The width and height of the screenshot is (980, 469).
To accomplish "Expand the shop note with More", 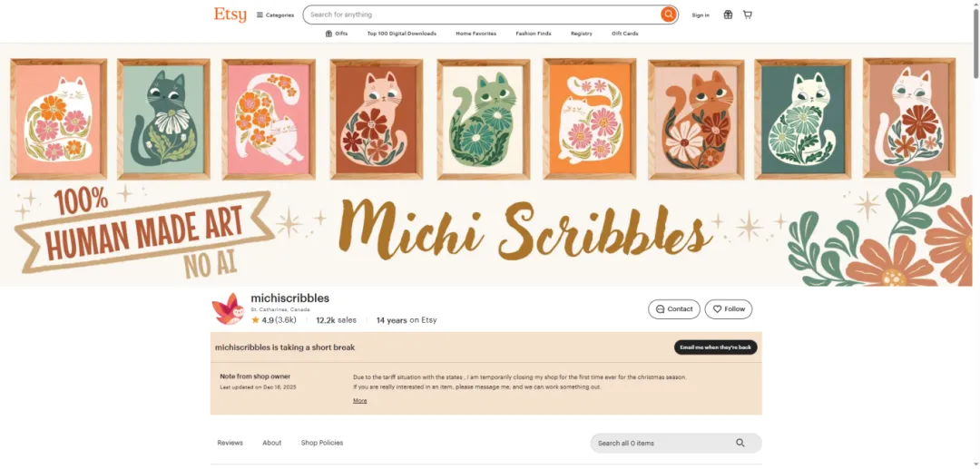I will click(x=360, y=401).
